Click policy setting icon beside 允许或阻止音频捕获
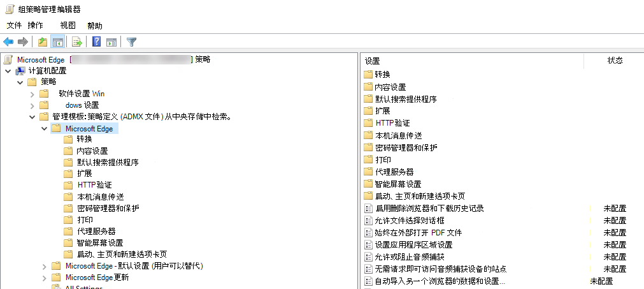Image resolution: width=644 pixels, height=289 pixels. pyautogui.click(x=368, y=257)
